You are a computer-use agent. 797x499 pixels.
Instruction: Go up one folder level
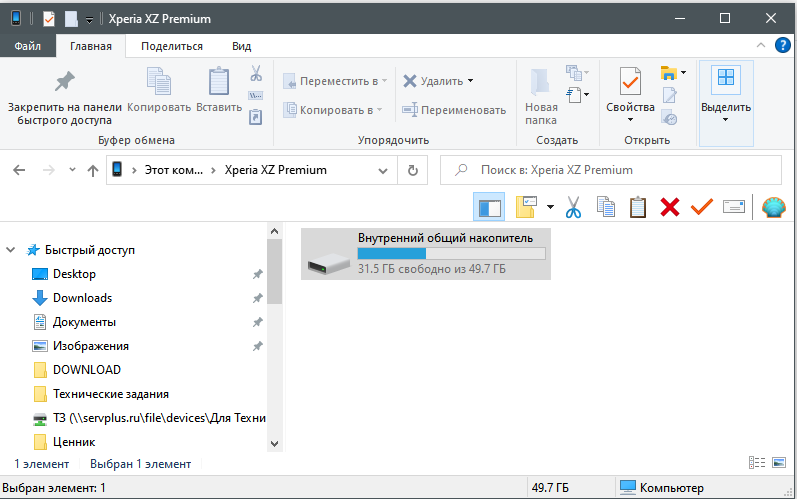pyautogui.click(x=93, y=170)
